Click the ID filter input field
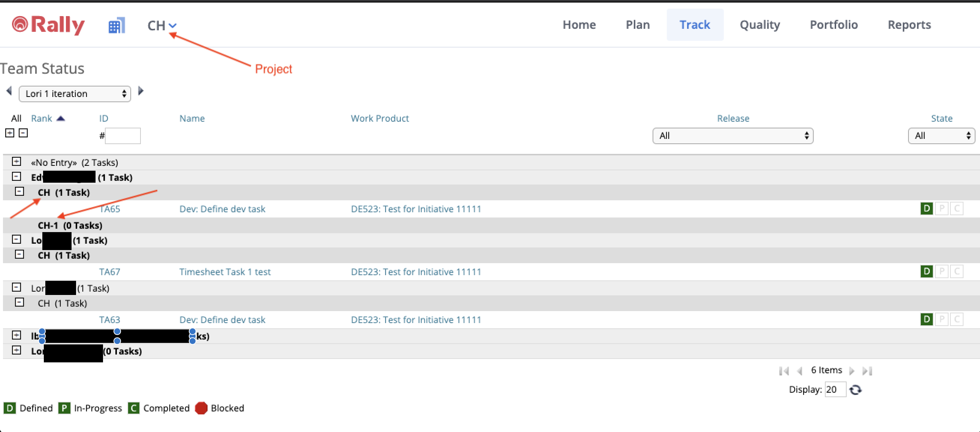This screenshot has height=432, width=980. pos(122,136)
